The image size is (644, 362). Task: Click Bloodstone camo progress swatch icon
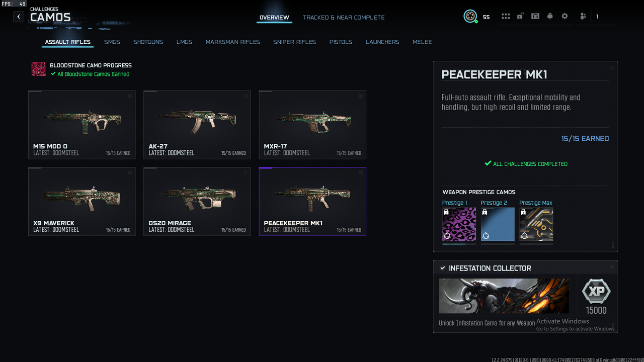(39, 69)
